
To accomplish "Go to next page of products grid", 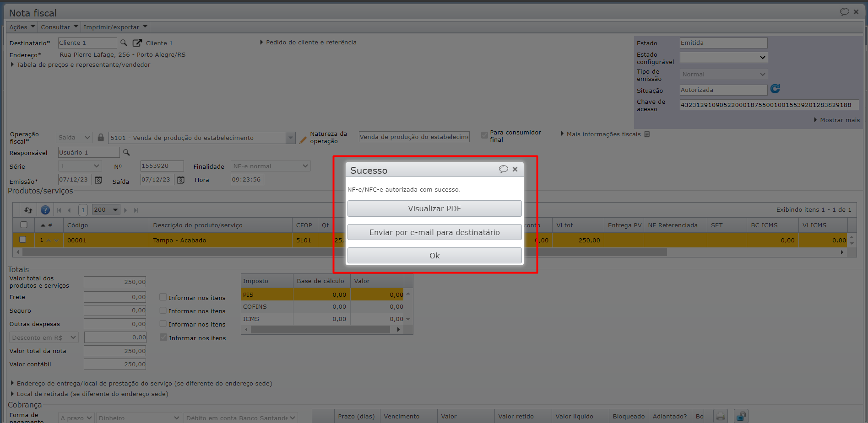I will click(125, 210).
